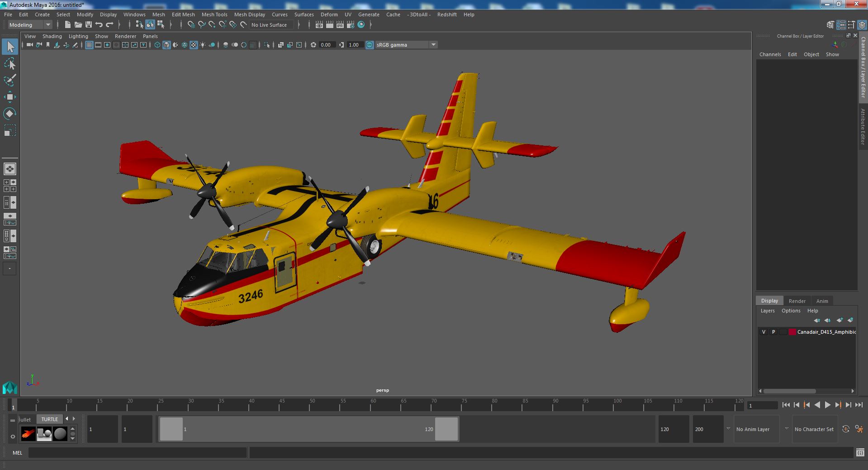Show the Tool Settings icon
The height and width of the screenshot is (470, 868).
point(852,25)
